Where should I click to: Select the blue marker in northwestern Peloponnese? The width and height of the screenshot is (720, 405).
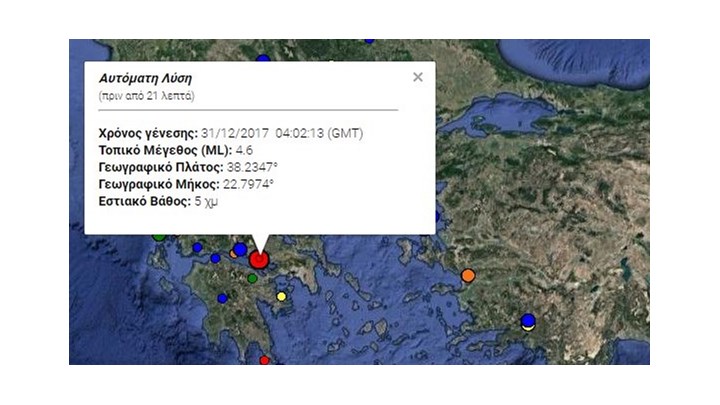(x=215, y=259)
